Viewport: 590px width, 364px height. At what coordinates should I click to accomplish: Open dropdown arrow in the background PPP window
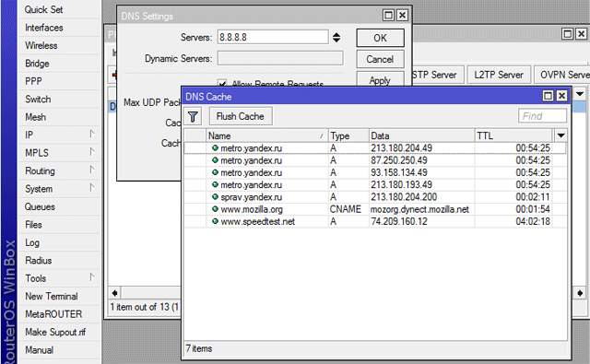(x=580, y=94)
